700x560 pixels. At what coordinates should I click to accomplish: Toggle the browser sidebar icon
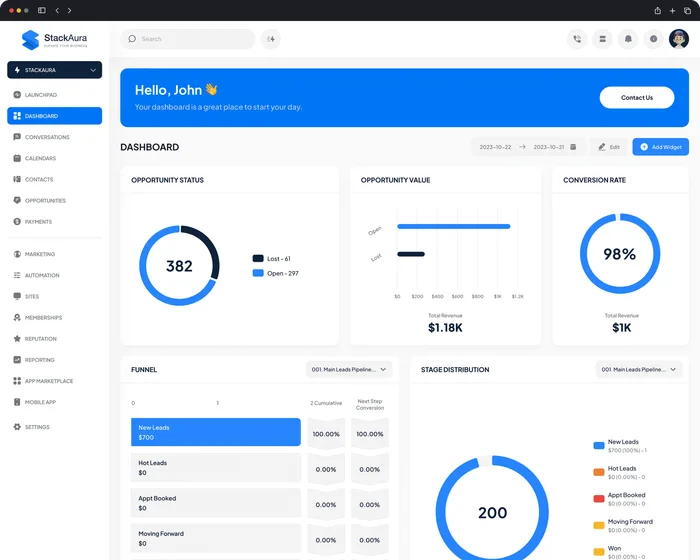[42, 10]
